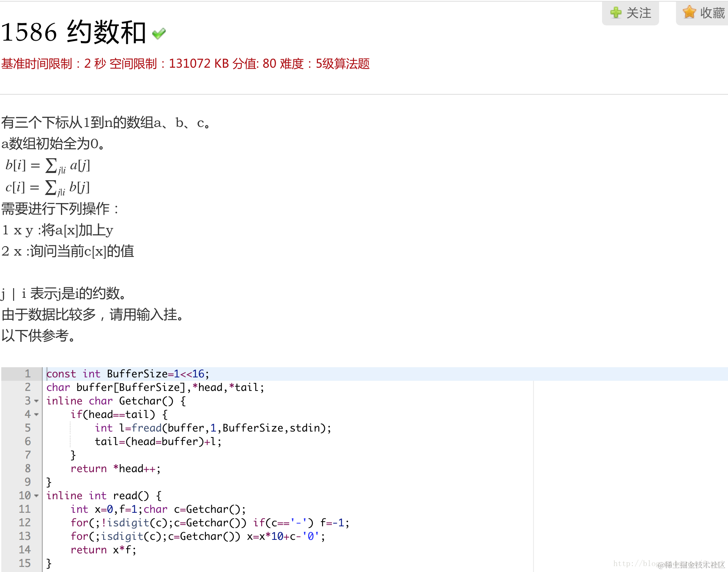Click the sentence a数组初始全为0。
This screenshot has height=572, width=728.
(x=53, y=144)
